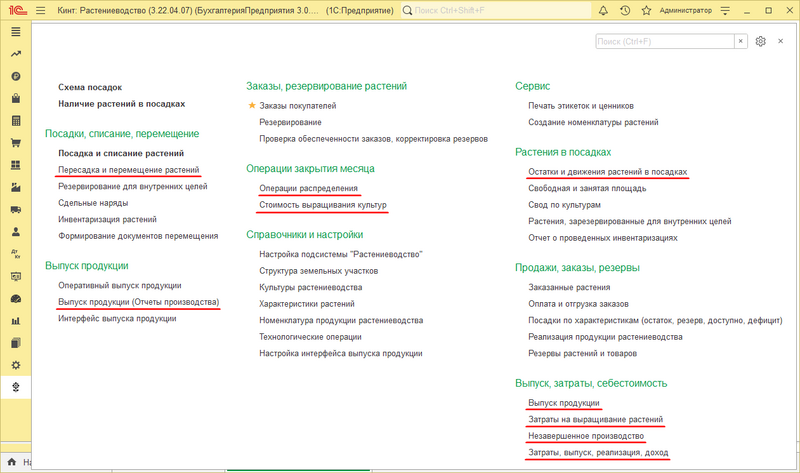
Task: Open the 1C logo main menu
Action: (17, 10)
